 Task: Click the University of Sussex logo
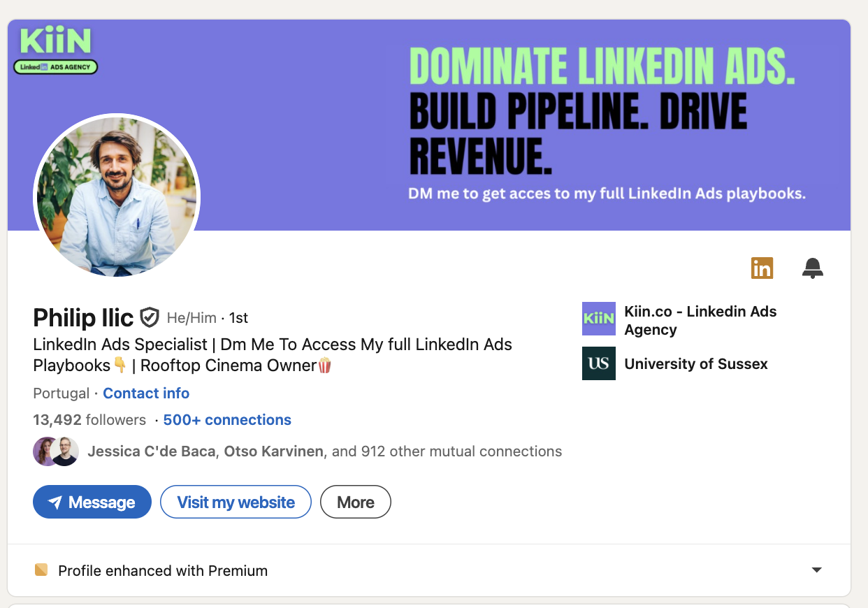598,363
